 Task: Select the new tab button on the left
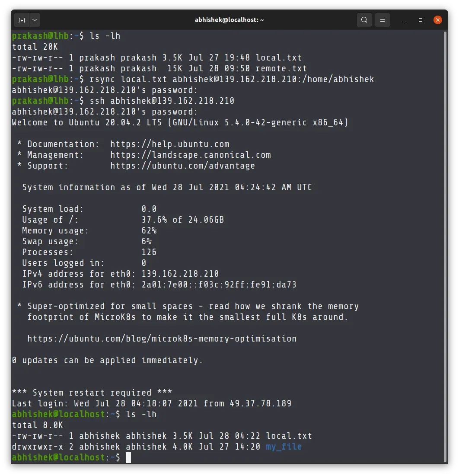22,19
